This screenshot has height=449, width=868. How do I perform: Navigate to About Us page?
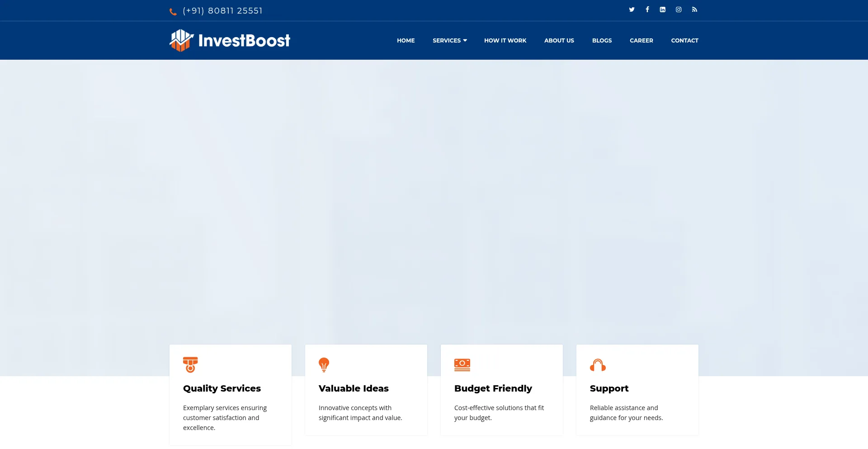click(x=559, y=40)
